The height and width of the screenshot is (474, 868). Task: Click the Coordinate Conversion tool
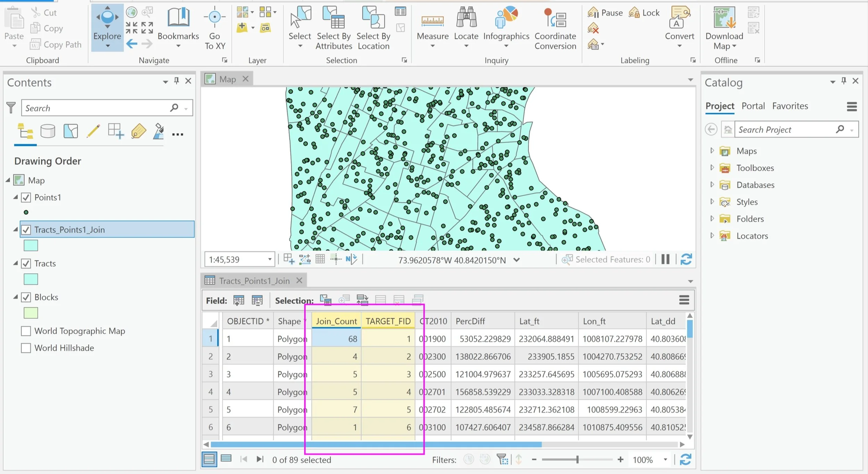tap(554, 28)
